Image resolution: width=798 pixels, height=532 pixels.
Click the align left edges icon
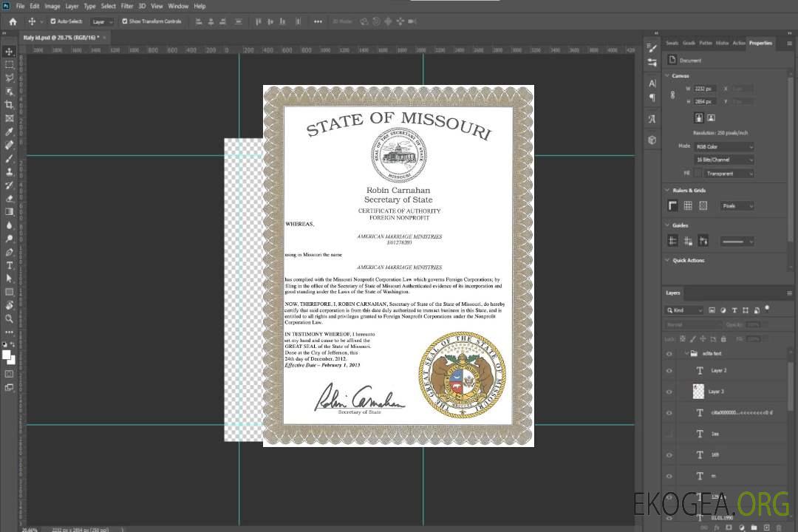(x=199, y=21)
